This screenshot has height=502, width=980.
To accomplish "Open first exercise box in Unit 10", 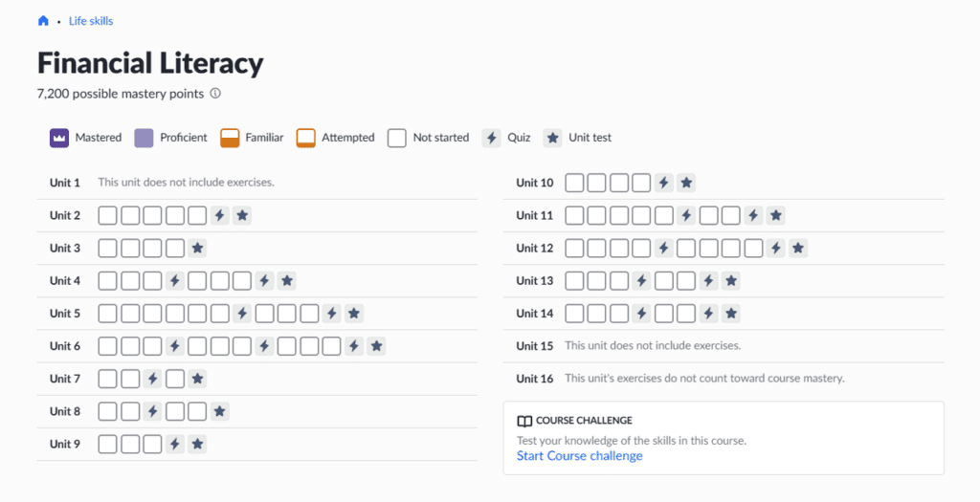I will (574, 183).
